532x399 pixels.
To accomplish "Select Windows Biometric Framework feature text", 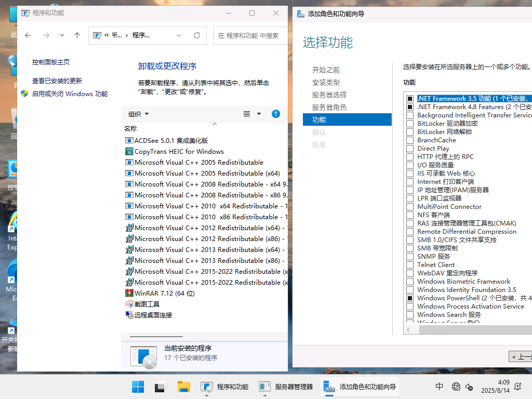I will click(464, 281).
